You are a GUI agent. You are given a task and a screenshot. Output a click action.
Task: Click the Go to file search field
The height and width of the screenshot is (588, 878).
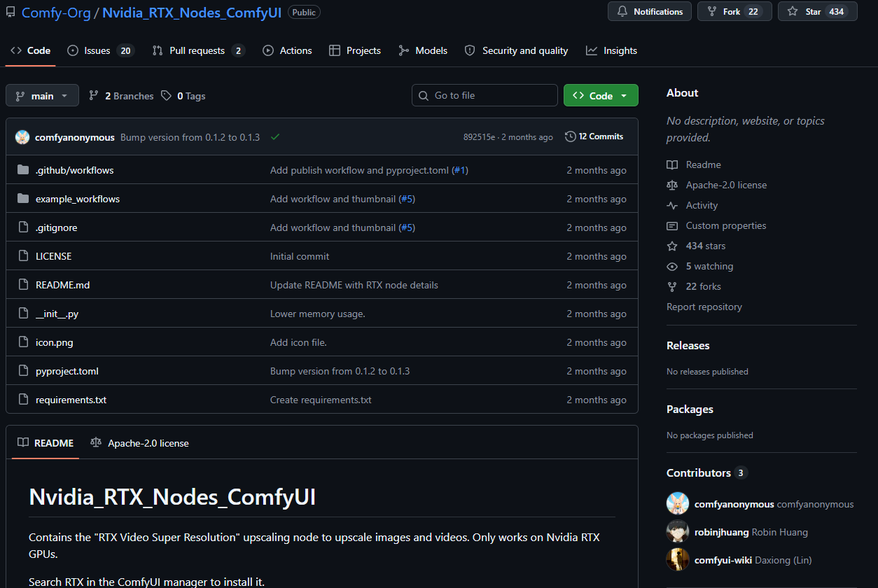(x=485, y=95)
